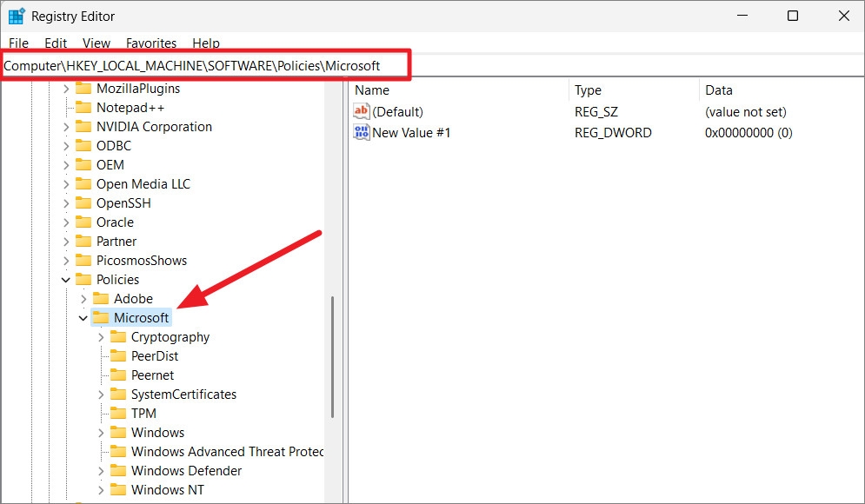The image size is (865, 504).
Task: Click the REG_DWORD icon beside New Value #1
Action: (x=360, y=132)
